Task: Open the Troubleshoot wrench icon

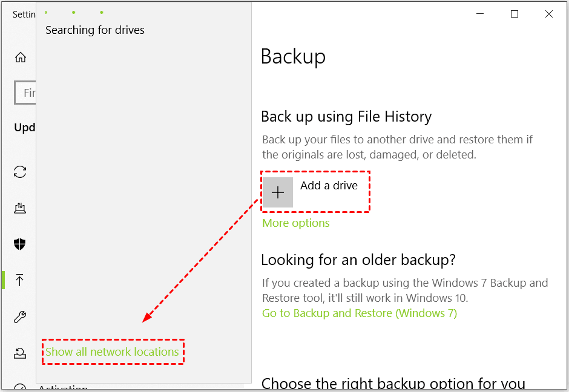Action: click(x=21, y=317)
